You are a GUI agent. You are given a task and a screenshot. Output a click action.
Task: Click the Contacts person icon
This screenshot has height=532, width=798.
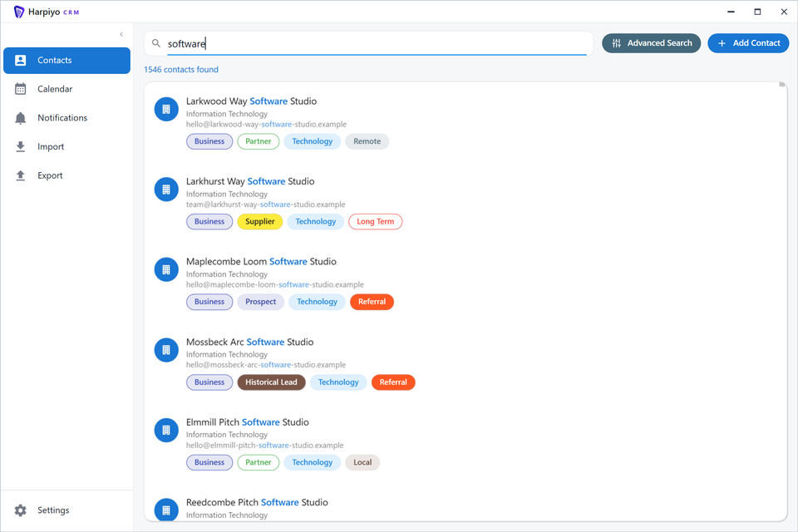coord(20,60)
